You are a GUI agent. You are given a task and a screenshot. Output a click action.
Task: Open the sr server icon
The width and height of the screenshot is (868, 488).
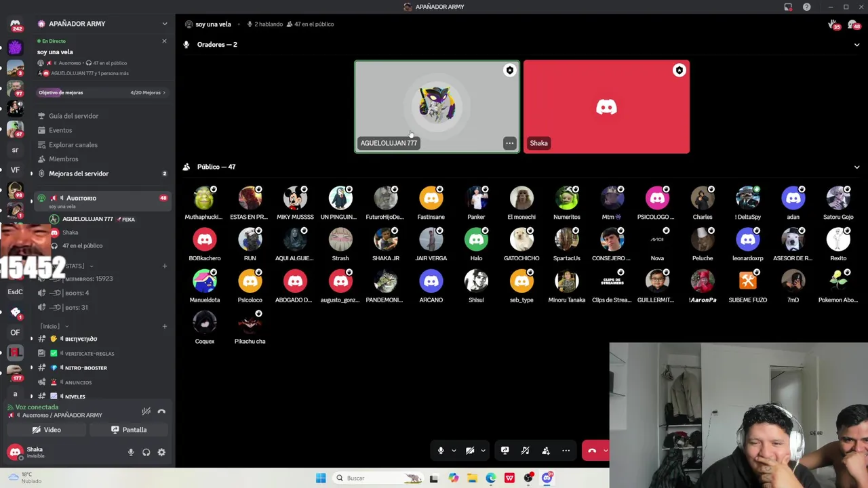15,150
